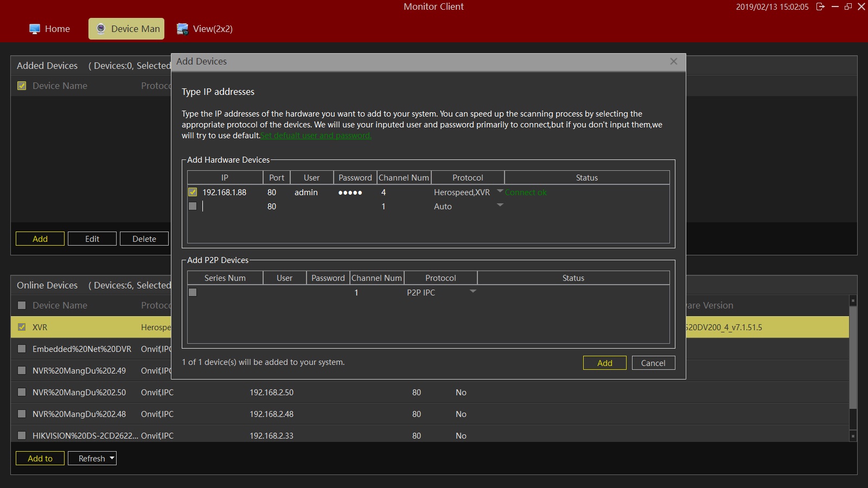Click the Home monitor icon
Image resolution: width=868 pixels, height=488 pixels.
35,29
